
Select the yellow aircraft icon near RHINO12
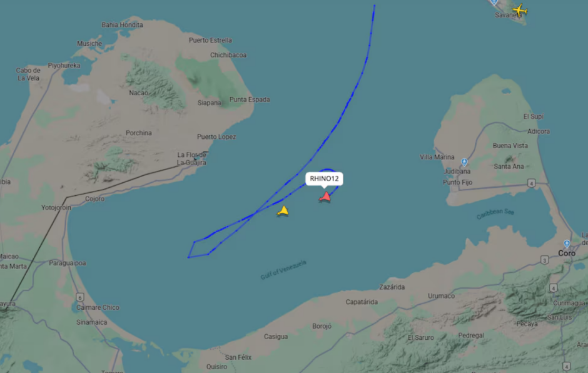pyautogui.click(x=283, y=212)
